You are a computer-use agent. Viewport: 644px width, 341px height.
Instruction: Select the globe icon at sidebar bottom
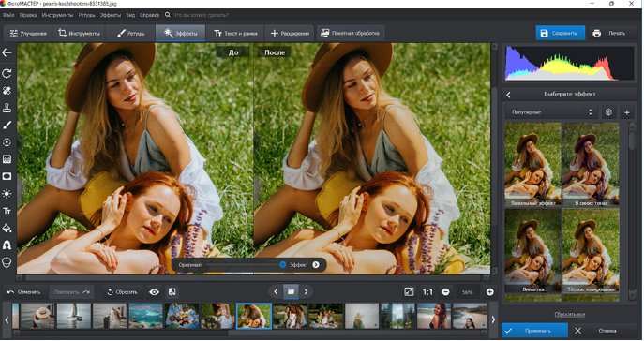click(7, 262)
